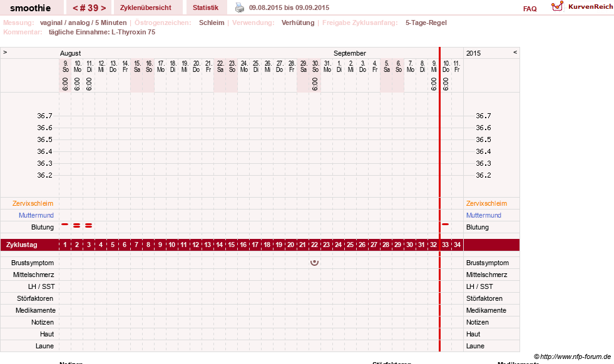Click the 6:00 time under 10. Mo
Viewport: 614px width, 364px height.
click(77, 84)
